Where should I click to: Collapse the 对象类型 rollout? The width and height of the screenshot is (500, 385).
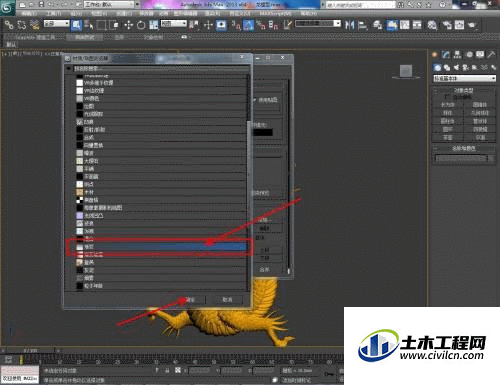click(x=464, y=90)
